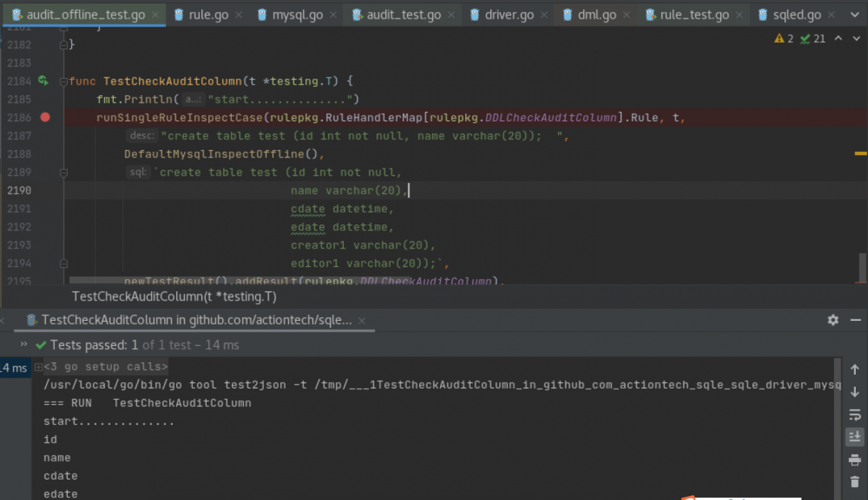Click the 'start..............' console output line
Screen dimensions: 868x500
109,421
